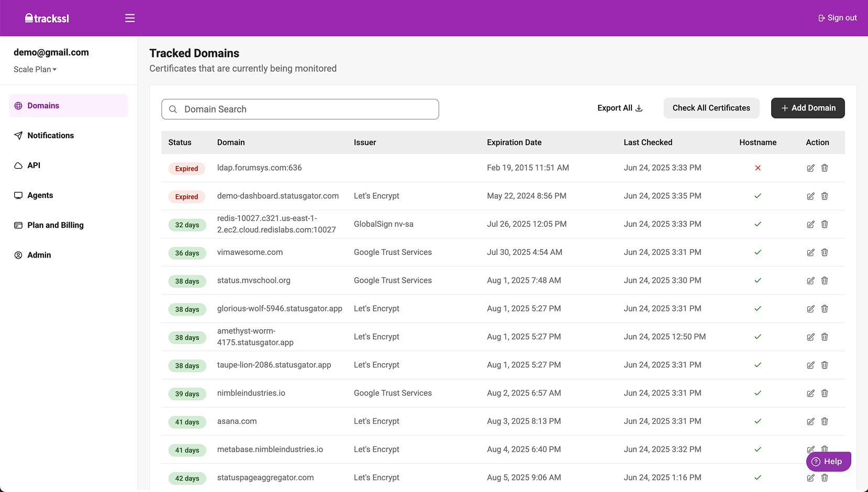Delete statuspageaggregator.com domain
This screenshot has height=492, width=868.
click(x=825, y=478)
